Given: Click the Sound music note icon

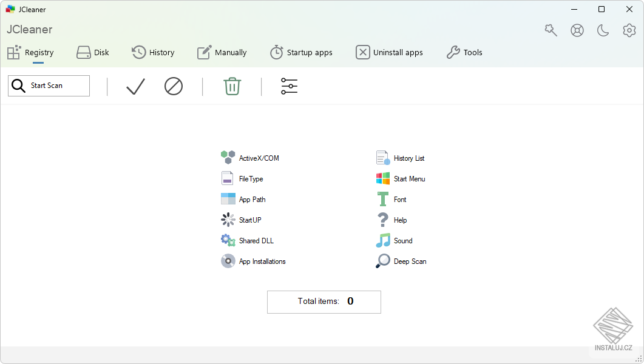Looking at the screenshot, I should coord(383,240).
